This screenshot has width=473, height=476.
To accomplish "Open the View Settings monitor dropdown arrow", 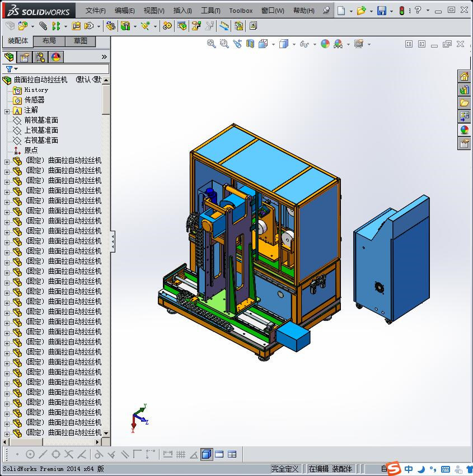I will coord(369,44).
